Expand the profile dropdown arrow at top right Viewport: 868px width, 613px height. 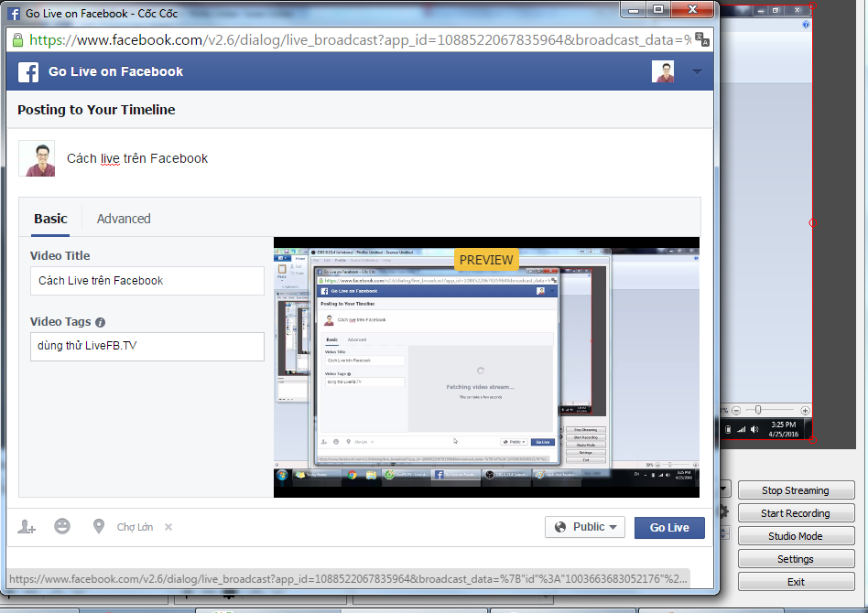pos(697,71)
